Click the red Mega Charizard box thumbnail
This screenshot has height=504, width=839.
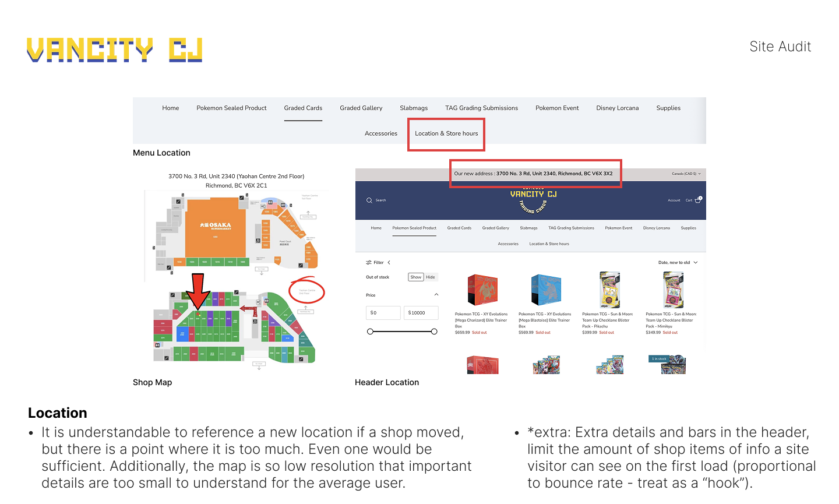coord(482,290)
